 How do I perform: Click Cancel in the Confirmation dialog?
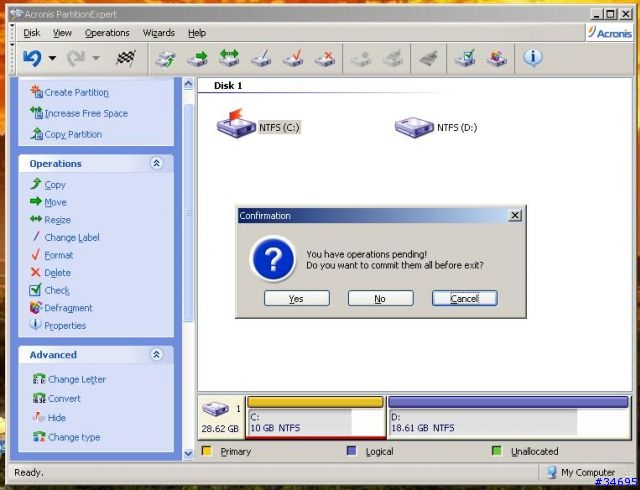click(464, 298)
